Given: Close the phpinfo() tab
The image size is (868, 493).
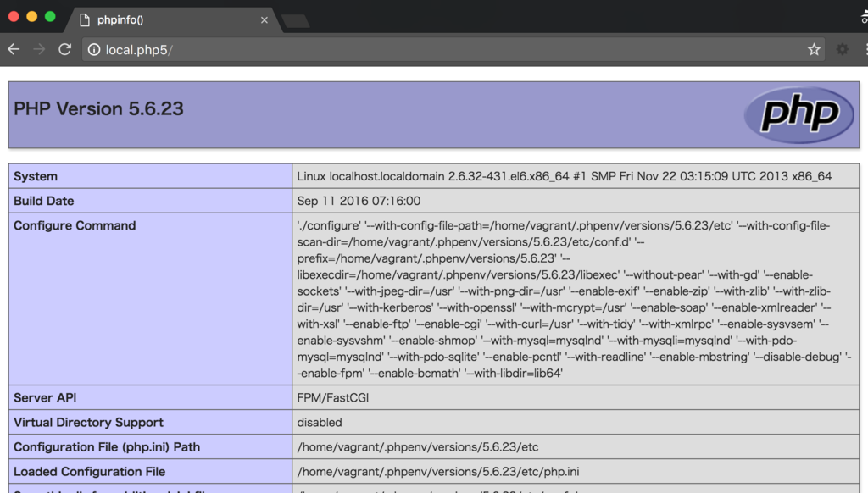Looking at the screenshot, I should tap(264, 18).
